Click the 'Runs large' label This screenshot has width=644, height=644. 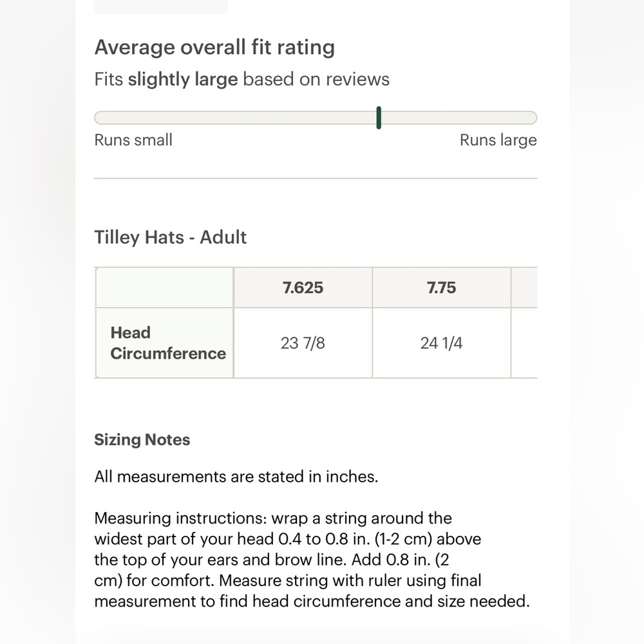tap(498, 140)
